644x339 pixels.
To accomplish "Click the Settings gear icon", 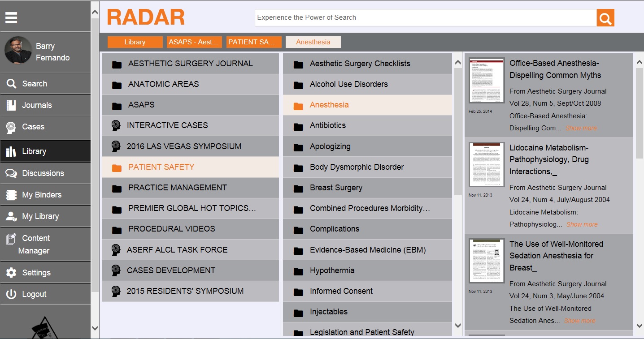I will 11,273.
